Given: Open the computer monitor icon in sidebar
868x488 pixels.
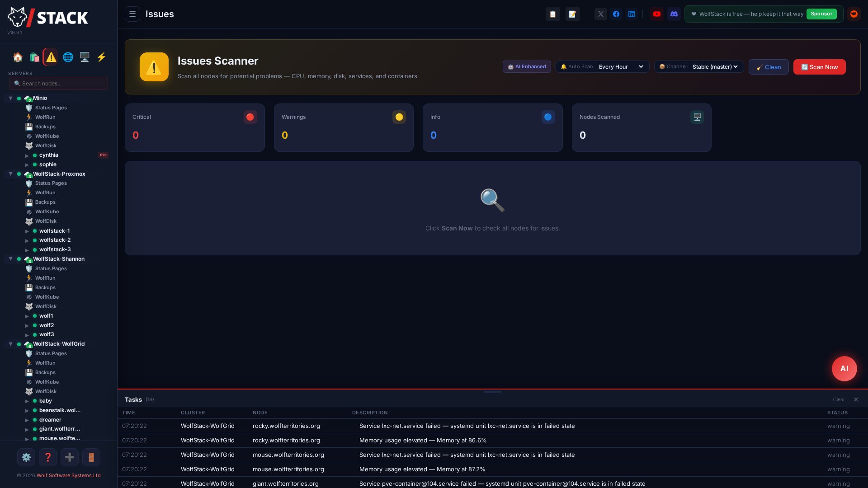Looking at the screenshot, I should pos(85,57).
